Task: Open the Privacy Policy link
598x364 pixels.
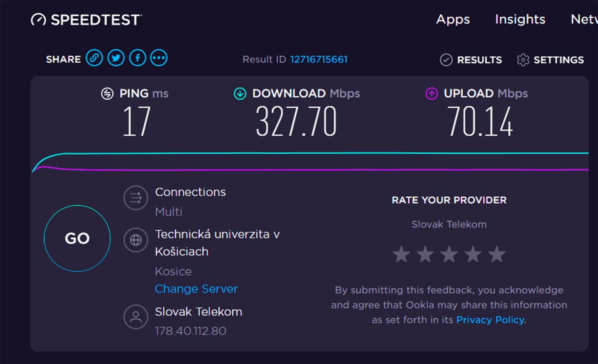Action: pyautogui.click(x=490, y=320)
